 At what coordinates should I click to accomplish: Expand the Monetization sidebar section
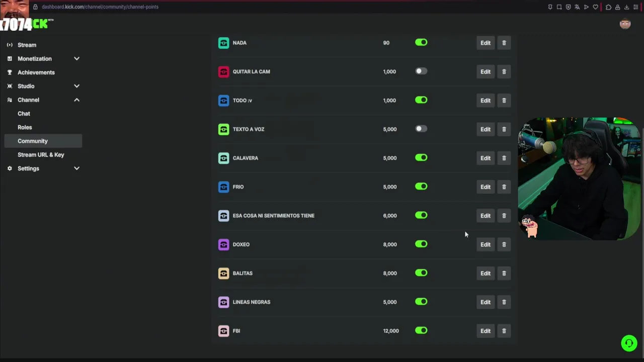(76, 59)
